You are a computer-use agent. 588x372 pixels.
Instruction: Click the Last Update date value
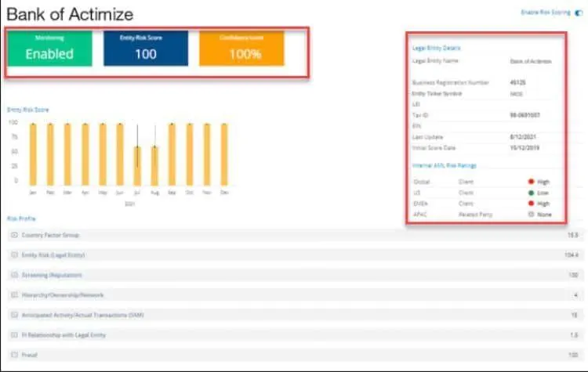click(523, 137)
